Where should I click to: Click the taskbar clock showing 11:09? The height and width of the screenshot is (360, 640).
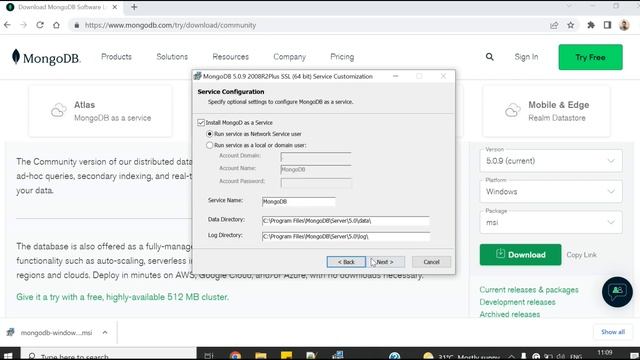pyautogui.click(x=605, y=353)
